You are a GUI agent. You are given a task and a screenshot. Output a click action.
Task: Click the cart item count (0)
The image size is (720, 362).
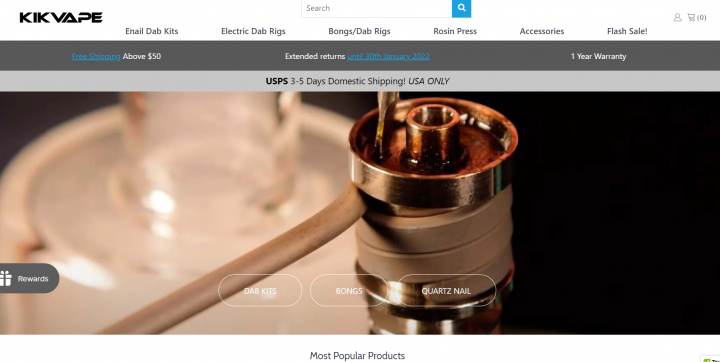[x=702, y=18]
